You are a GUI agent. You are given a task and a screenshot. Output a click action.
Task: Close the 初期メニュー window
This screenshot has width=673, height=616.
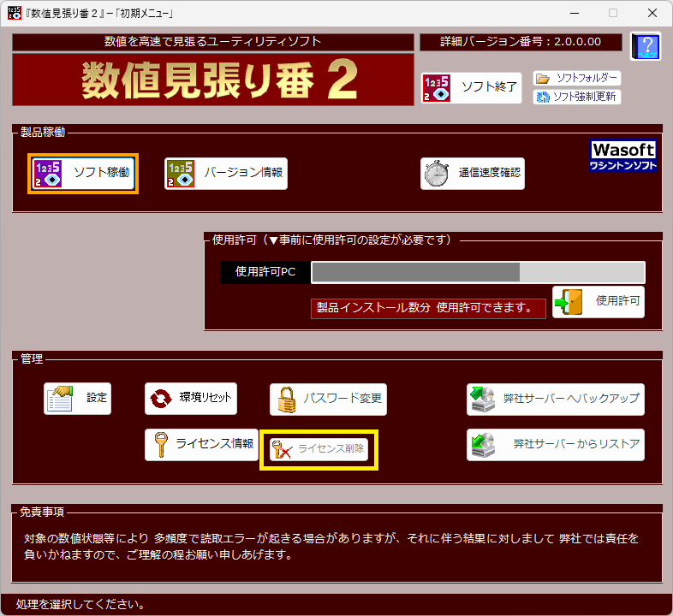[652, 14]
